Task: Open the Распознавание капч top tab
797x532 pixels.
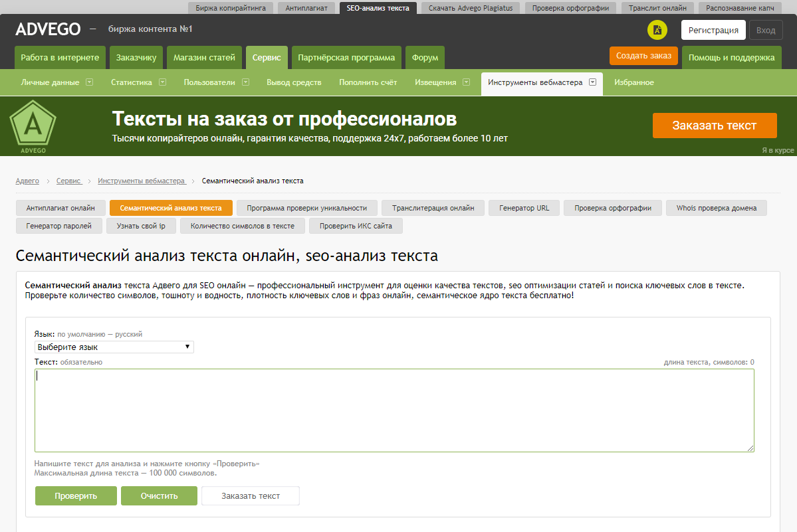Action: [740, 8]
